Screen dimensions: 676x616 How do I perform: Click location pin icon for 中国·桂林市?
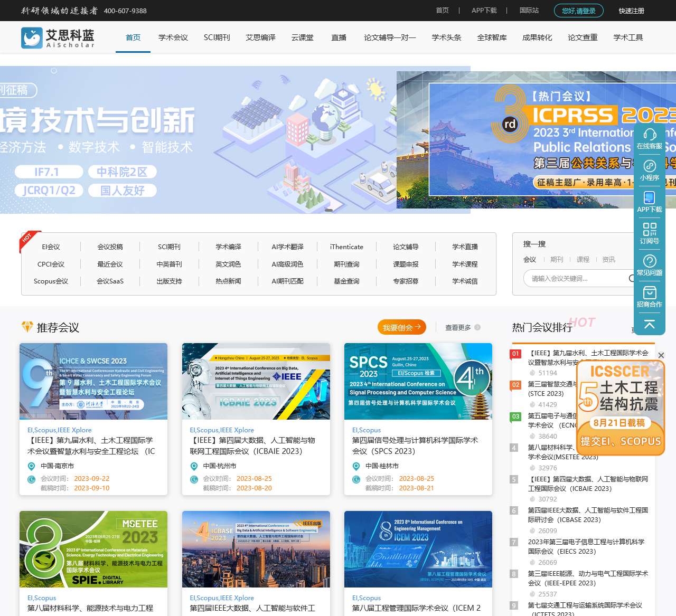click(x=356, y=466)
